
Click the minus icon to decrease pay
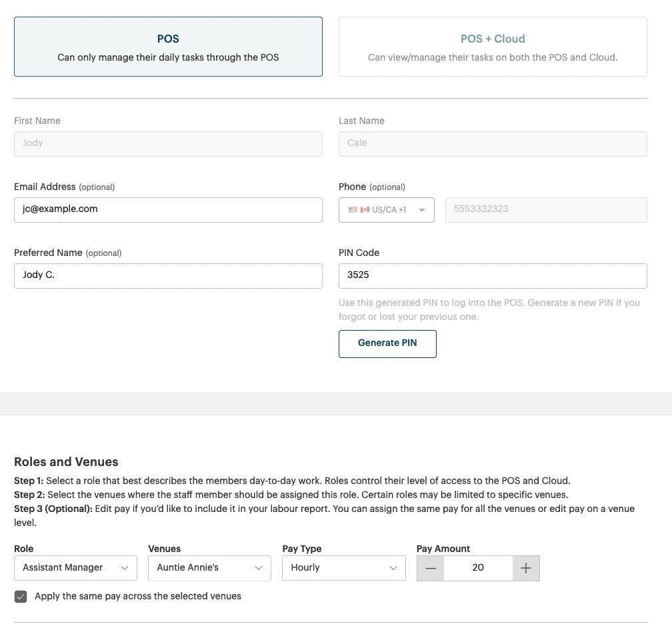tap(431, 567)
